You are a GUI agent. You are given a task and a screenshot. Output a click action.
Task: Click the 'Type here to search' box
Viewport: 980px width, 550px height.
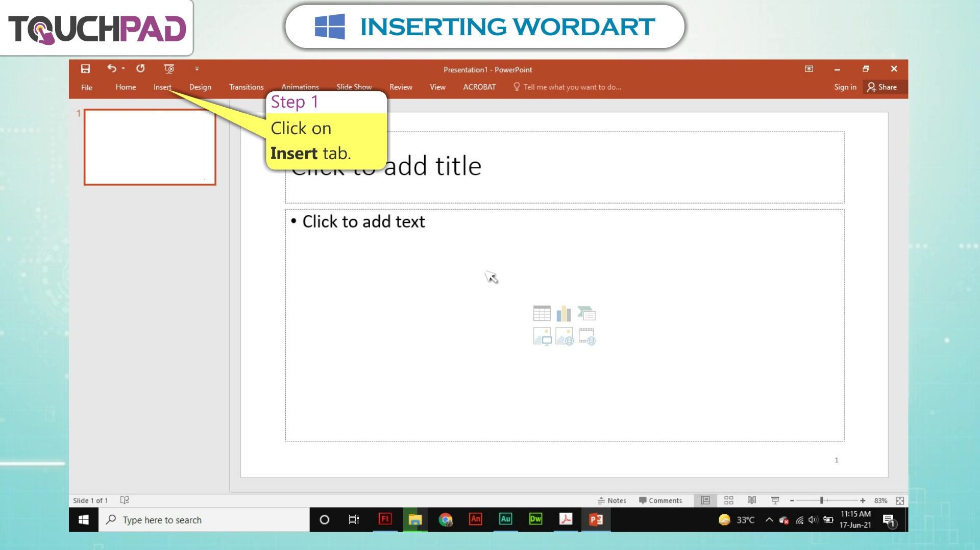[x=204, y=519]
